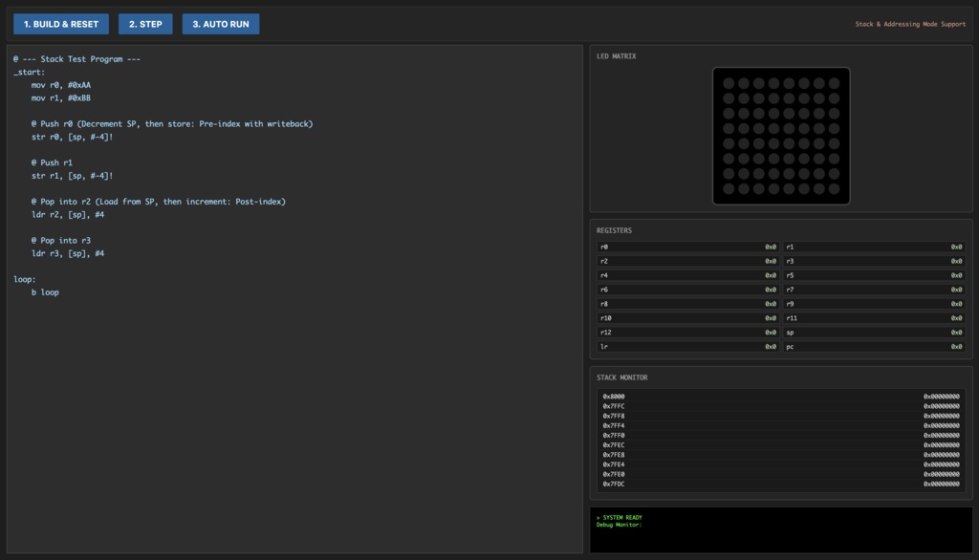The image size is (979, 560).
Task: Click the r6 register row
Action: click(x=688, y=290)
